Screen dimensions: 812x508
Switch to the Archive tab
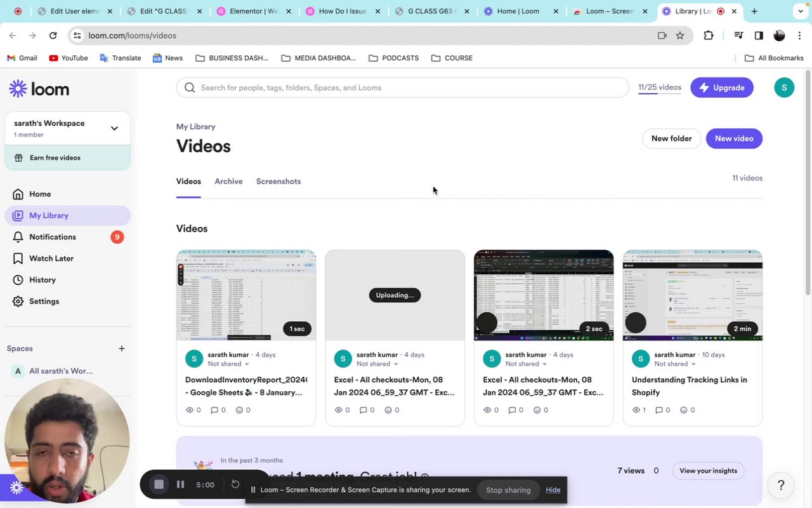coord(228,182)
